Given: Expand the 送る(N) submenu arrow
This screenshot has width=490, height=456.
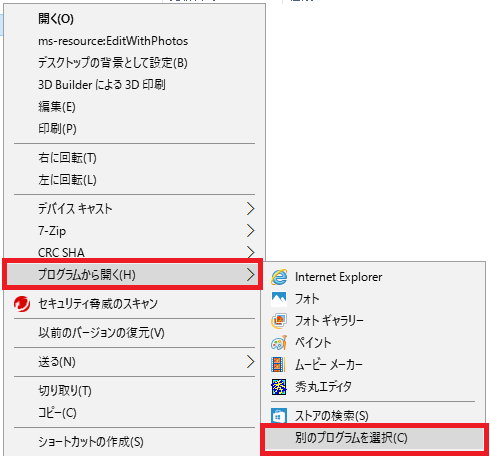Looking at the screenshot, I should click(251, 362).
